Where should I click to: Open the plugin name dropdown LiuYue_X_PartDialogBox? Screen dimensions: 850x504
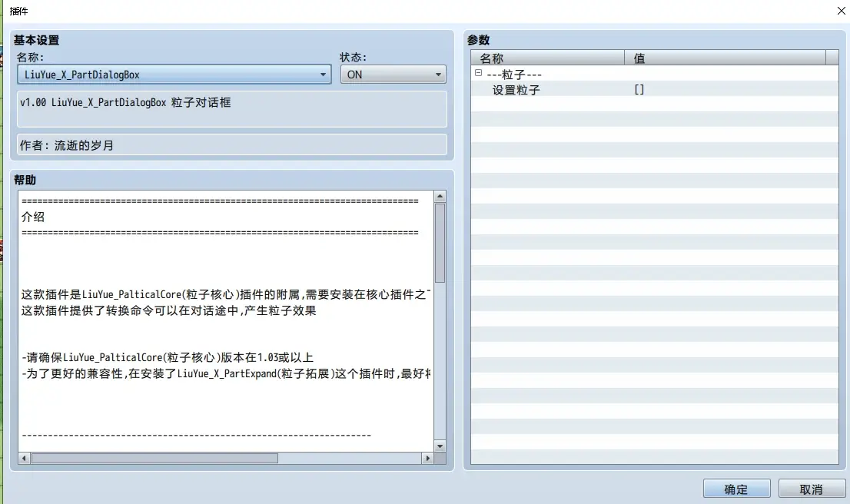[174, 75]
